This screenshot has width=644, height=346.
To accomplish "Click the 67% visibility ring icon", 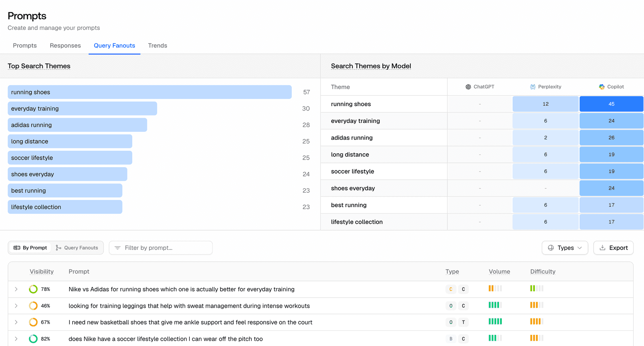I will point(33,322).
